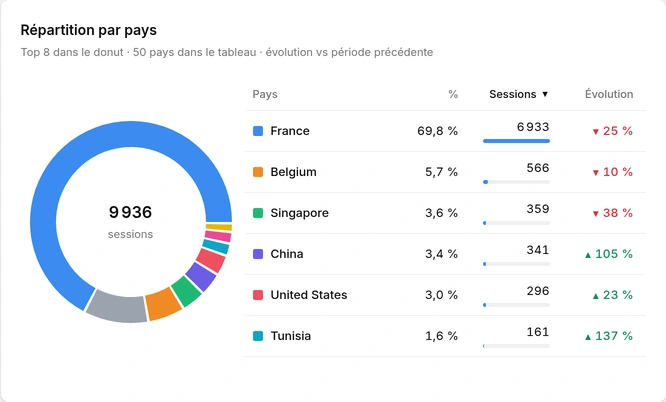Click the 566 sessions value
This screenshot has height=402, width=666.
[538, 168]
